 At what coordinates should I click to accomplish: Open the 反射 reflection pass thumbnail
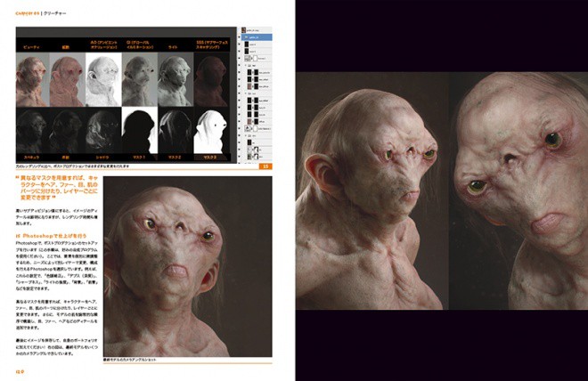67,130
